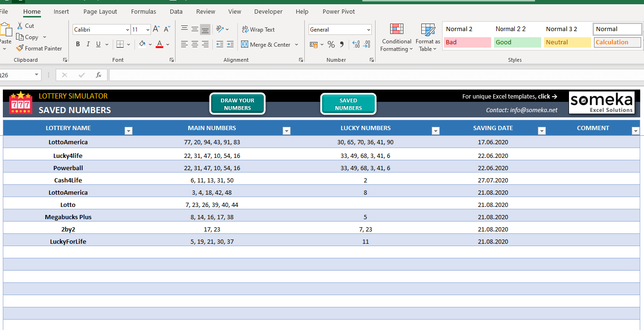This screenshot has width=644, height=330.
Task: Open the LOTTERY NAME column filter
Action: point(128,131)
